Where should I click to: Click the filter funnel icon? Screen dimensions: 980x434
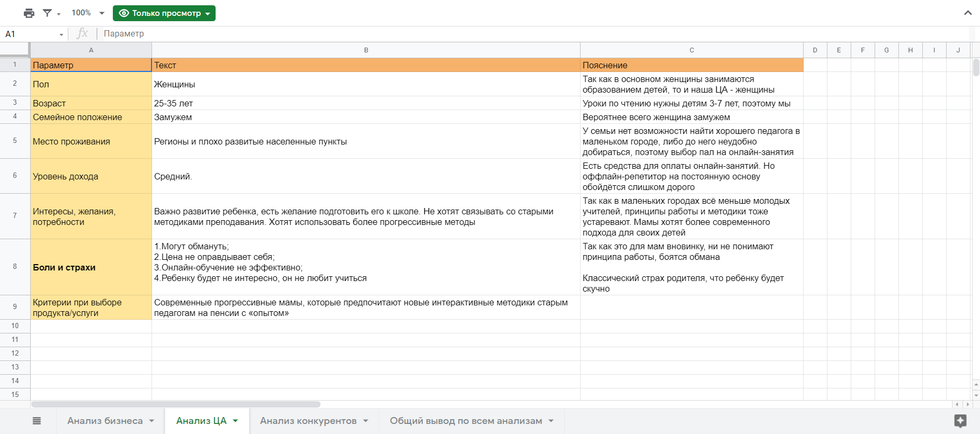(47, 13)
